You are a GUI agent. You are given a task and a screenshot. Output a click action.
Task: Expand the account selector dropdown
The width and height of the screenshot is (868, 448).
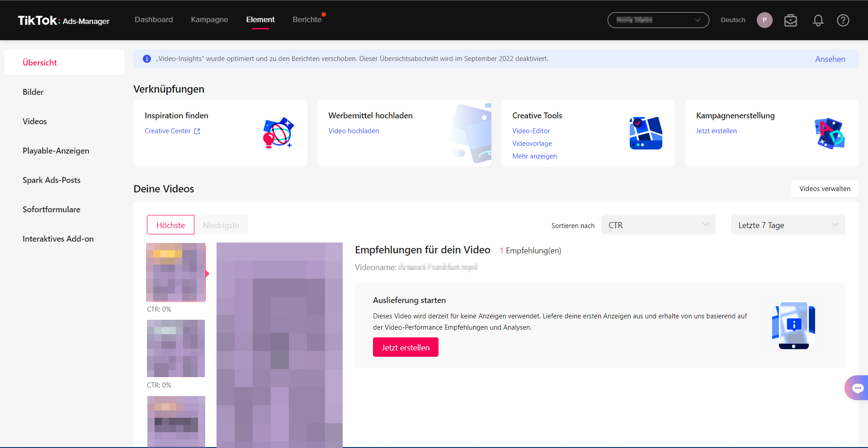(658, 20)
